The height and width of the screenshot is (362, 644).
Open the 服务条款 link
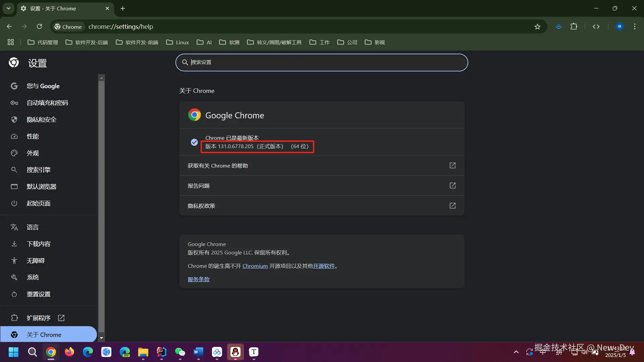click(199, 280)
